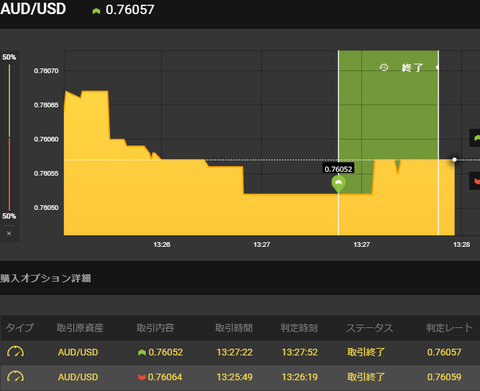480x391 pixels.
Task: Close the sentiment gauge with the X icon
Action: click(9, 233)
